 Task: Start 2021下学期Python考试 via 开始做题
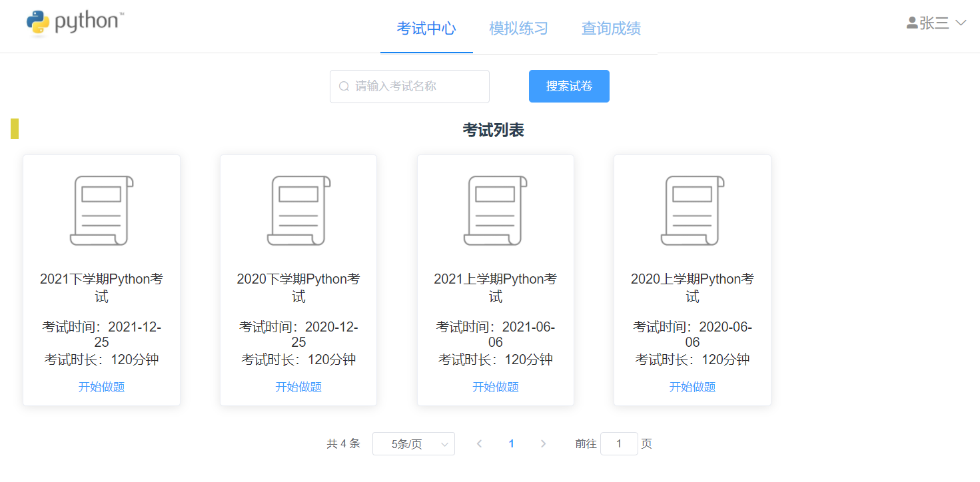[x=101, y=387]
